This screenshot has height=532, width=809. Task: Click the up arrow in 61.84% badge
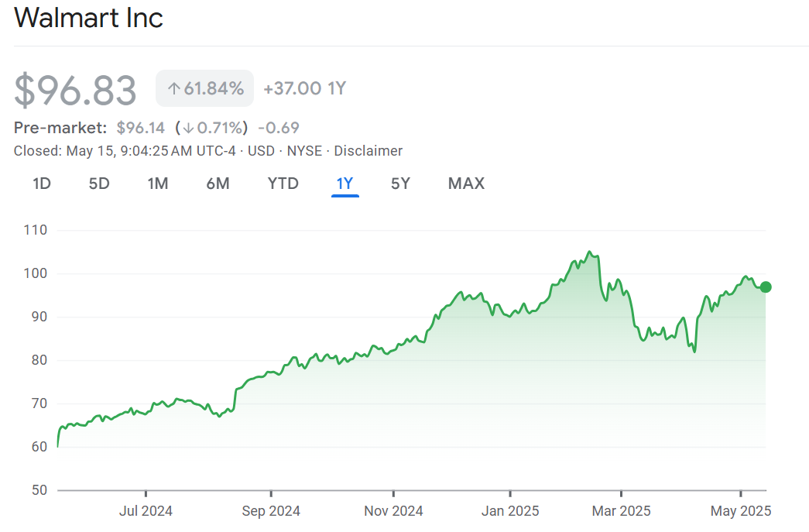tap(173, 89)
